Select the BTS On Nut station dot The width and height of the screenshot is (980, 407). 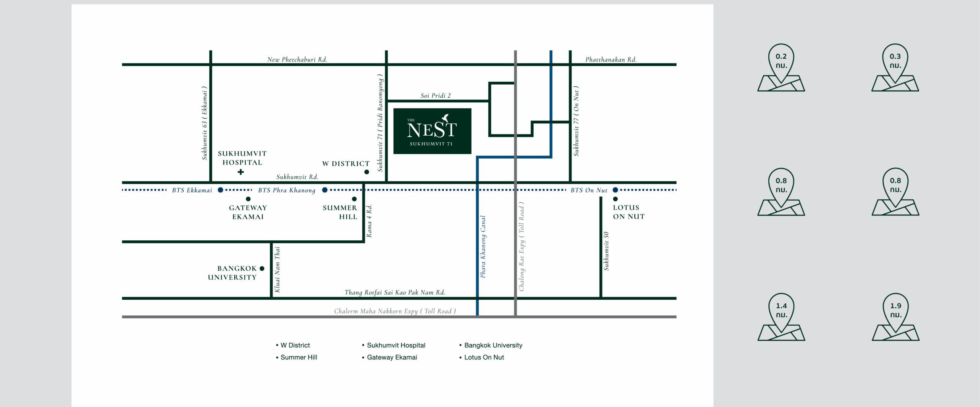615,190
